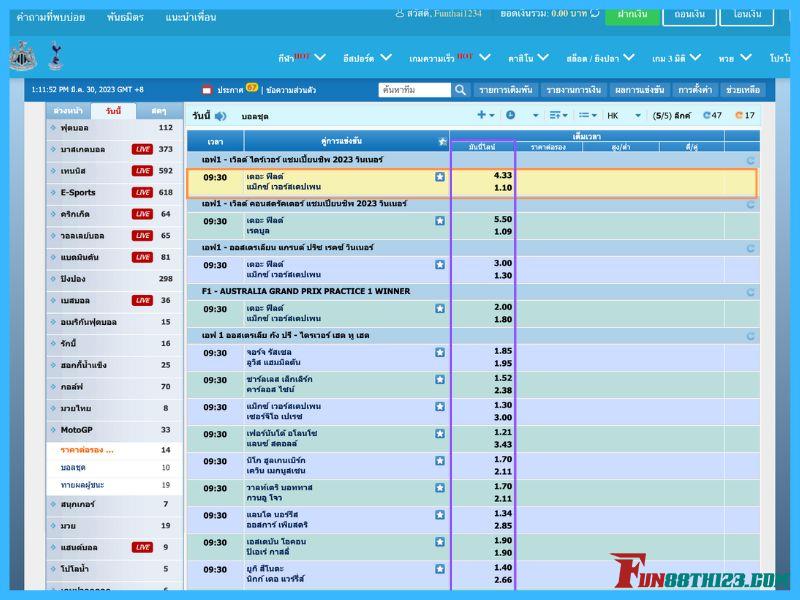This screenshot has height=600, width=800.
Task: Click the Tottenham Hotspur crest logo
Action: pyautogui.click(x=55, y=56)
